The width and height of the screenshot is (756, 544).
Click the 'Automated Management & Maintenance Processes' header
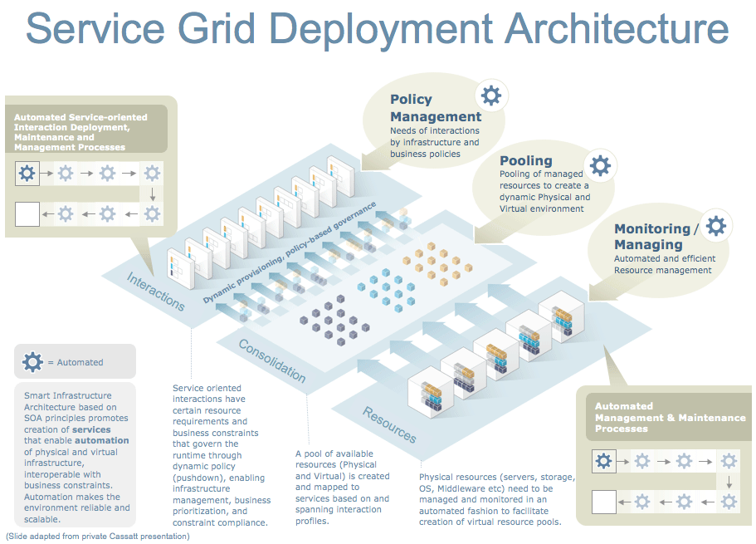click(x=671, y=418)
